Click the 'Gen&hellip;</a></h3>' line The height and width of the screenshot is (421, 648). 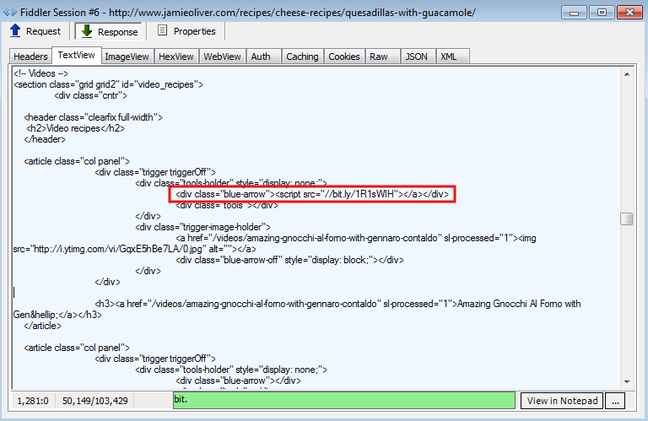pyautogui.click(x=57, y=315)
